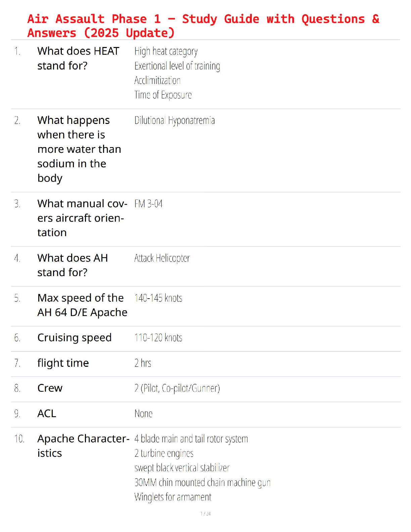
Task: Click the "flight time" term
Action: coord(63,363)
